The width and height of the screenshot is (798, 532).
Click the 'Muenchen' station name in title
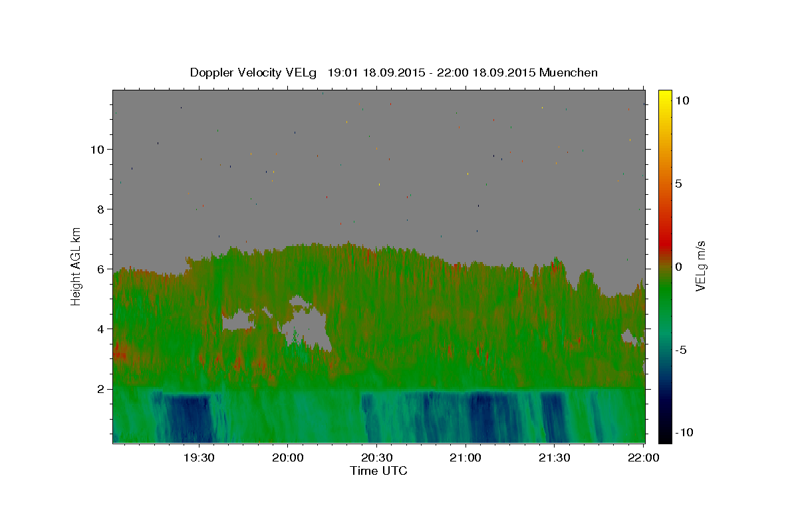pos(569,72)
